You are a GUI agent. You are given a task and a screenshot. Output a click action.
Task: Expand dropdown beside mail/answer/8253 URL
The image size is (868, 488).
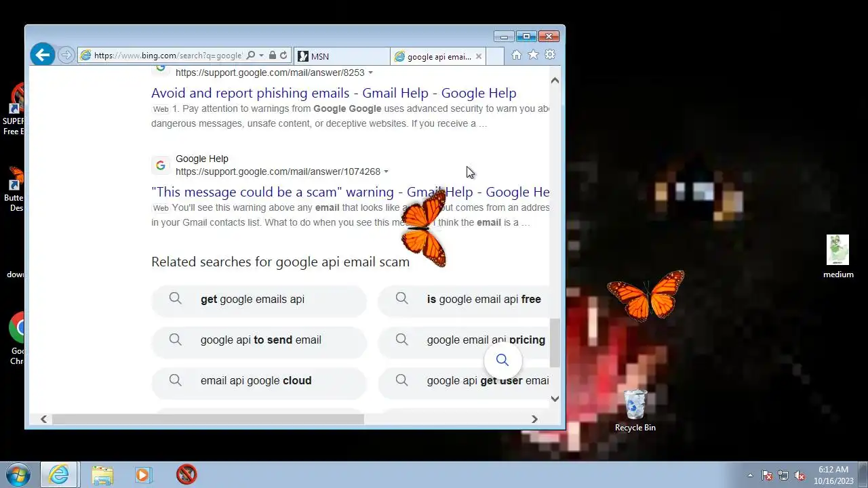point(370,73)
